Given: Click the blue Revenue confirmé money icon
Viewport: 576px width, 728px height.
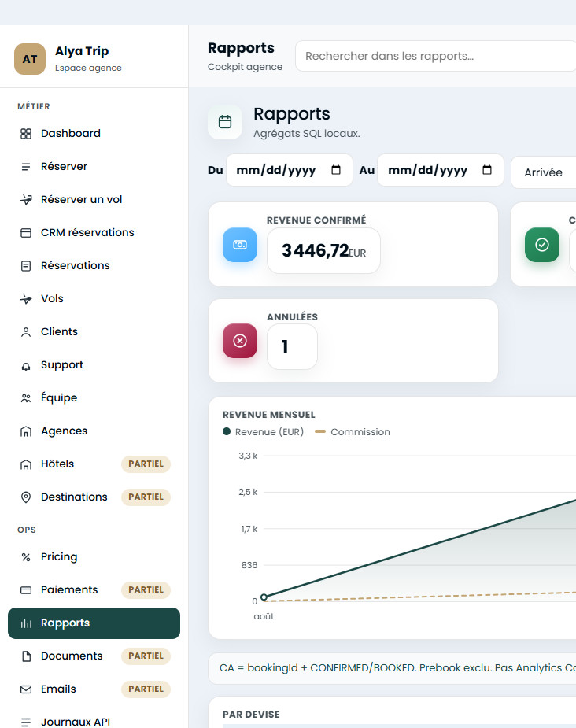Looking at the screenshot, I should coord(240,245).
